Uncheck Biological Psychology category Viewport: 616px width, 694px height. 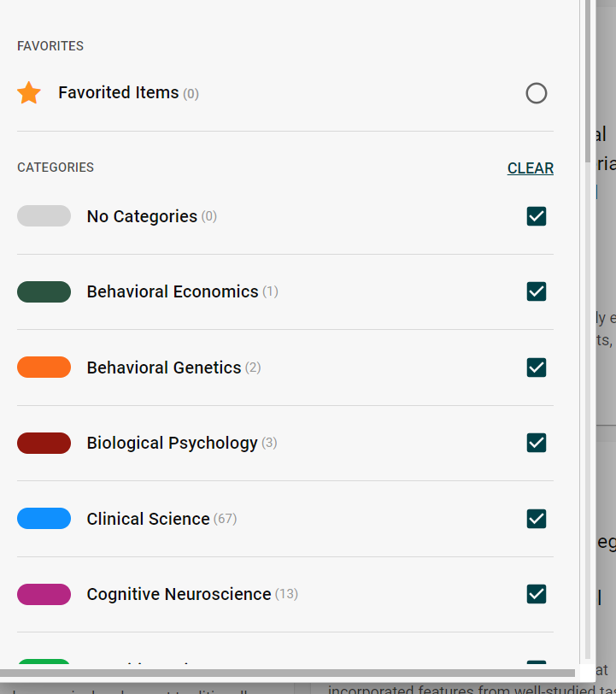click(x=537, y=443)
